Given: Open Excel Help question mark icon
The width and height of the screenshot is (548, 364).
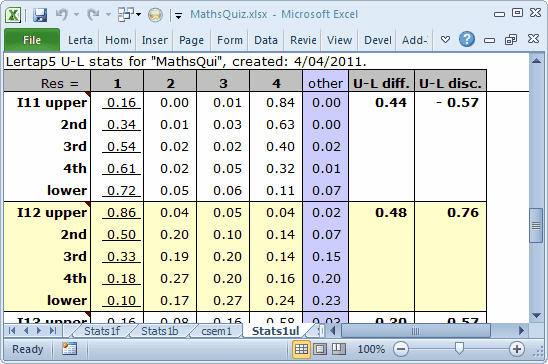Looking at the screenshot, I should pos(467,39).
